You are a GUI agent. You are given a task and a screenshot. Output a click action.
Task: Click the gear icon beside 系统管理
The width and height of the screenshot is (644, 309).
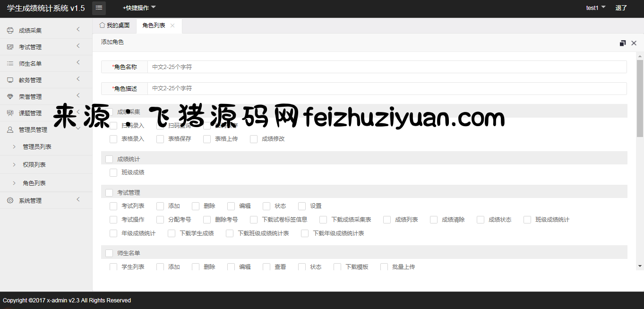[x=10, y=200]
